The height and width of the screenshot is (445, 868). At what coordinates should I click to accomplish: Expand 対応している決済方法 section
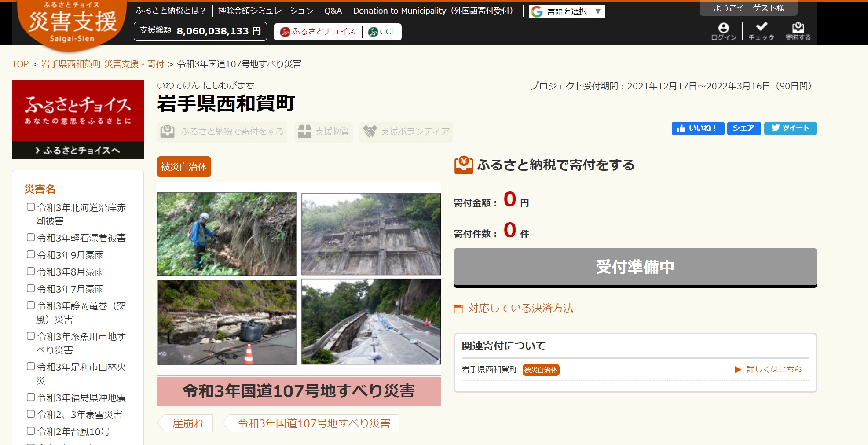520,308
